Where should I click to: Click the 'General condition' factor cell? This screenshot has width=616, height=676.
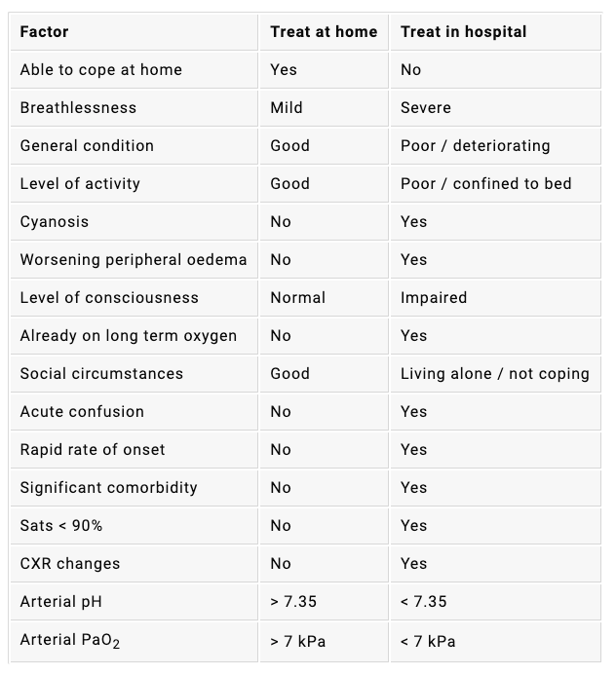pyautogui.click(x=87, y=146)
